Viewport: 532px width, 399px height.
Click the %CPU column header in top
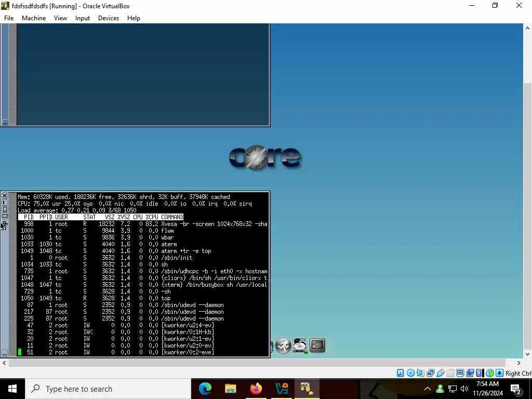pyautogui.click(x=152, y=217)
